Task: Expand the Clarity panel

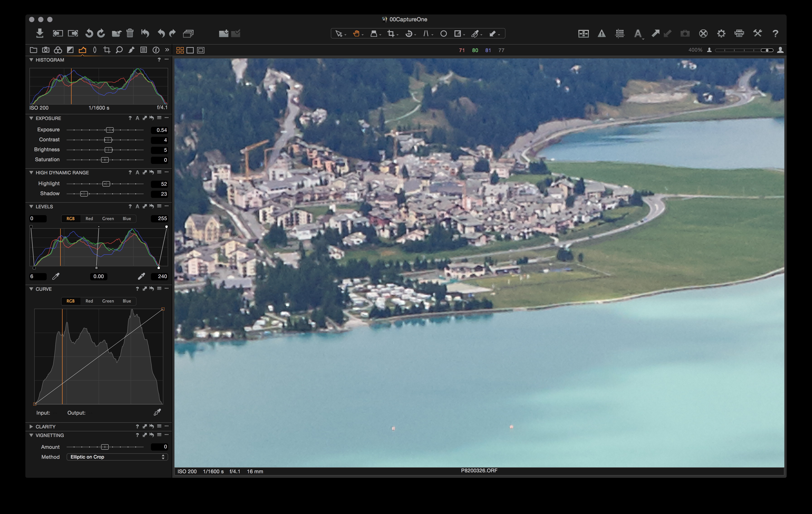Action: click(x=31, y=426)
